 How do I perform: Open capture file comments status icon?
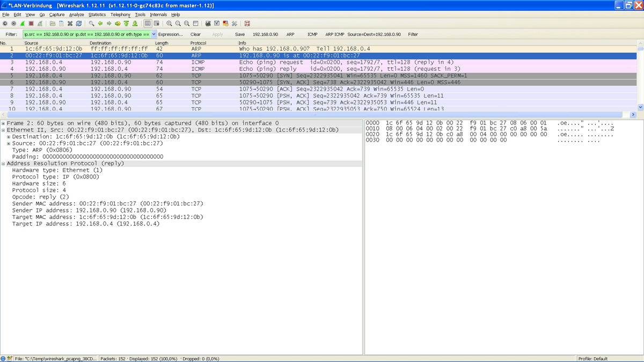coord(10,358)
